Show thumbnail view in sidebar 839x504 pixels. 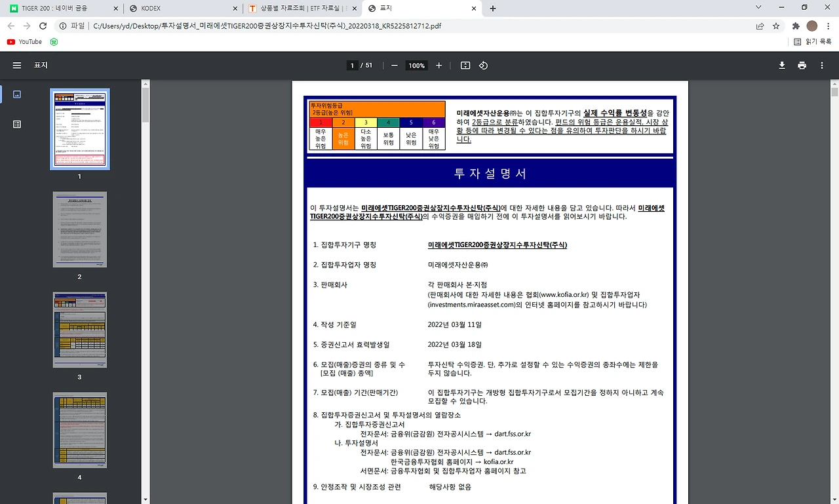pyautogui.click(x=17, y=94)
